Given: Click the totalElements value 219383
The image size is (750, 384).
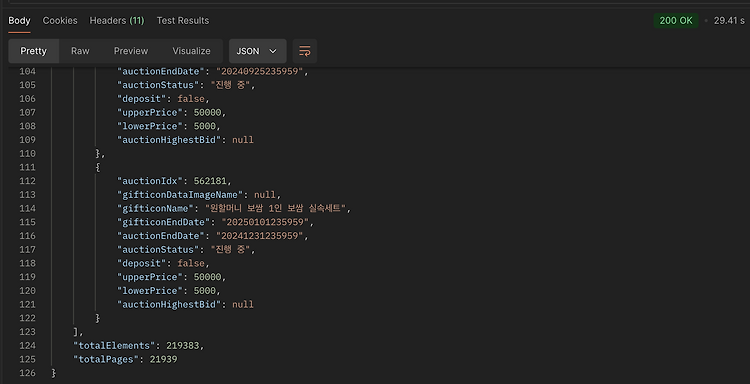Looking at the screenshot, I should (183, 345).
